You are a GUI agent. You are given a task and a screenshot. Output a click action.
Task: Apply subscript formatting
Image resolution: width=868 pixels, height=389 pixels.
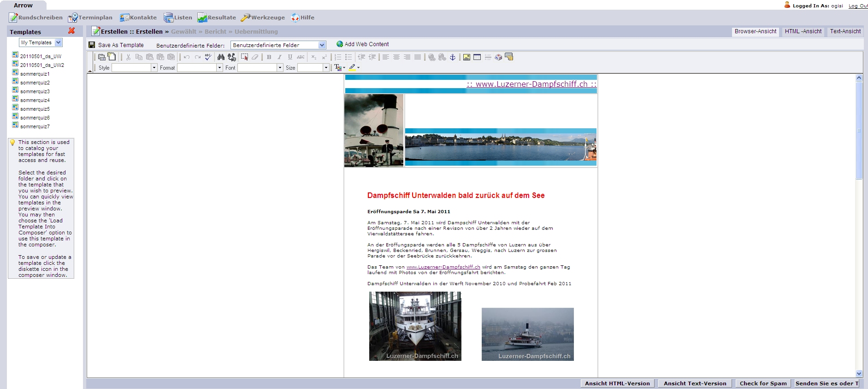pos(313,57)
